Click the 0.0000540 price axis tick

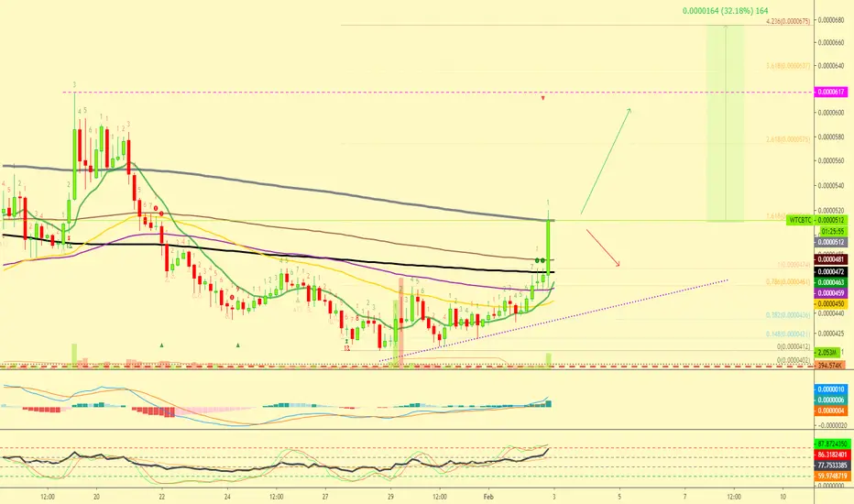(x=830, y=186)
